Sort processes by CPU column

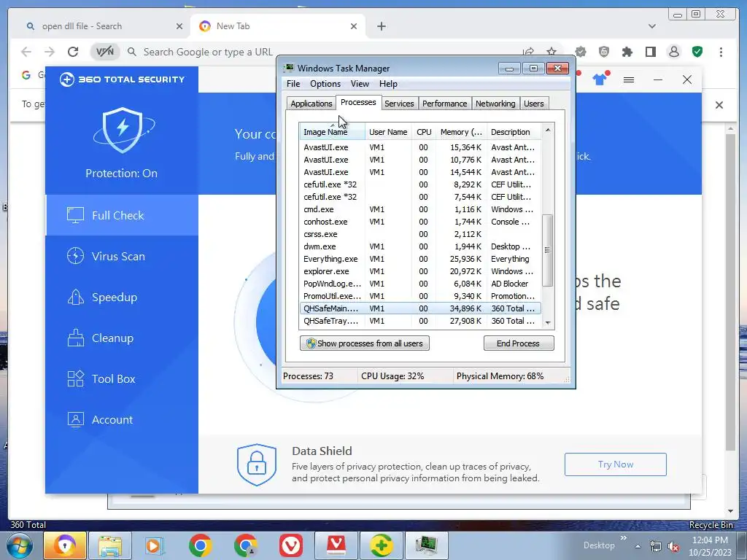[424, 132]
